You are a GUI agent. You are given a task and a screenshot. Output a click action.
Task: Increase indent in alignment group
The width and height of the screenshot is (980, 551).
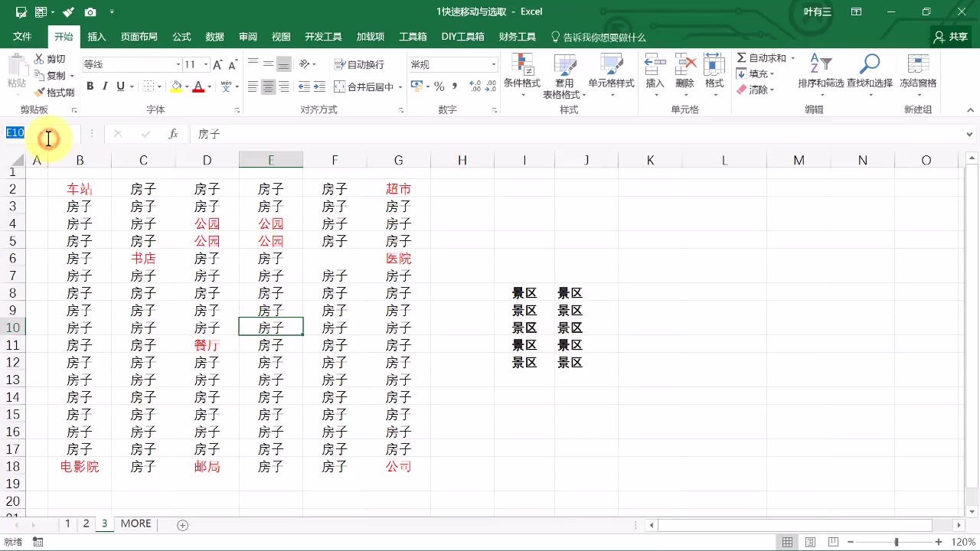tap(319, 87)
